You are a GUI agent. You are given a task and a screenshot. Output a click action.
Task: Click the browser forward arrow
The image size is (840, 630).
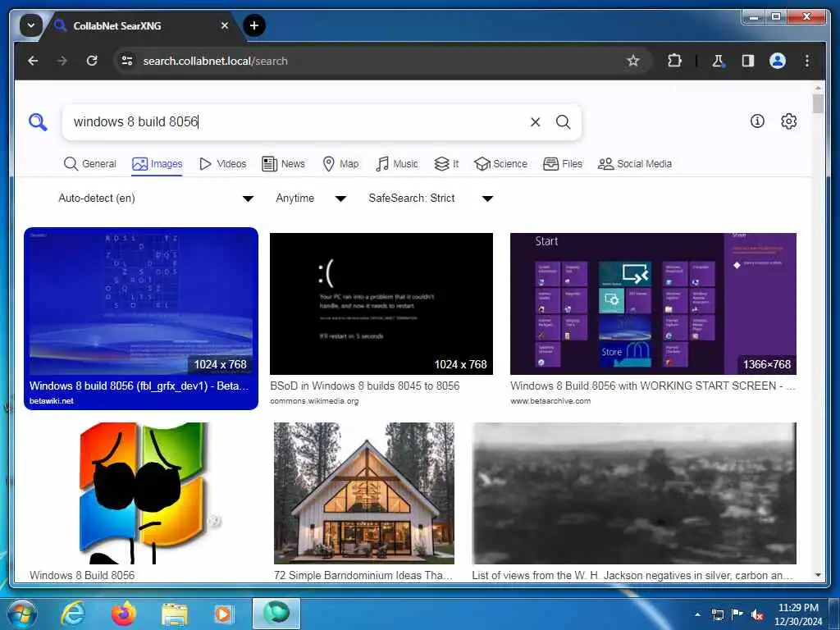tap(62, 61)
